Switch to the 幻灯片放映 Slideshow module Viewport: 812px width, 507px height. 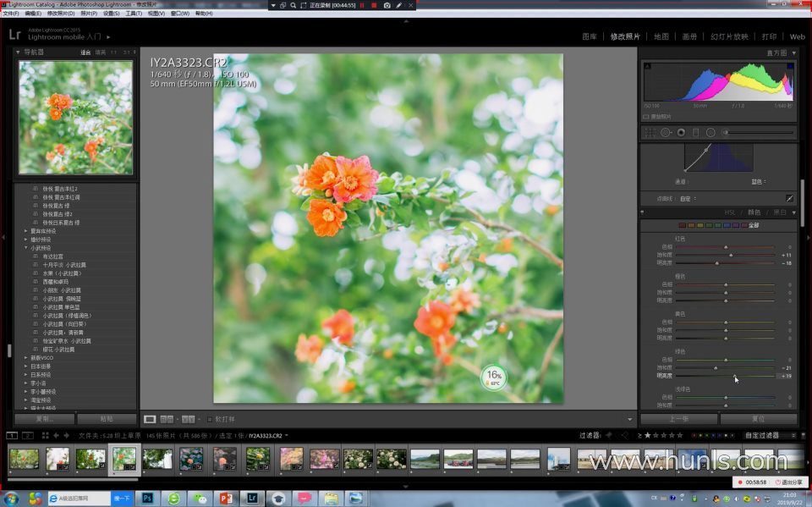pyautogui.click(x=729, y=36)
